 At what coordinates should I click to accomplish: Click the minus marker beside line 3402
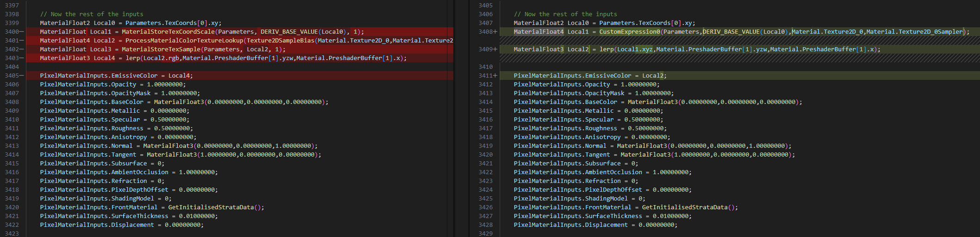tap(22, 49)
